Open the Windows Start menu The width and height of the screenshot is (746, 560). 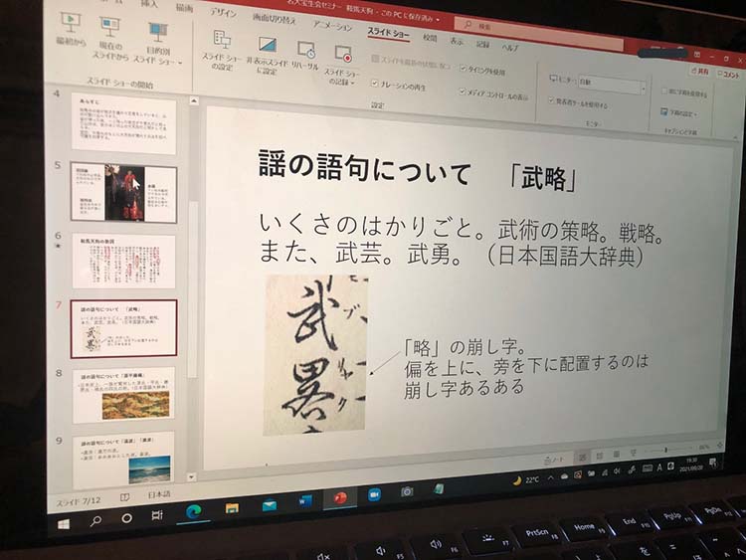click(x=64, y=523)
